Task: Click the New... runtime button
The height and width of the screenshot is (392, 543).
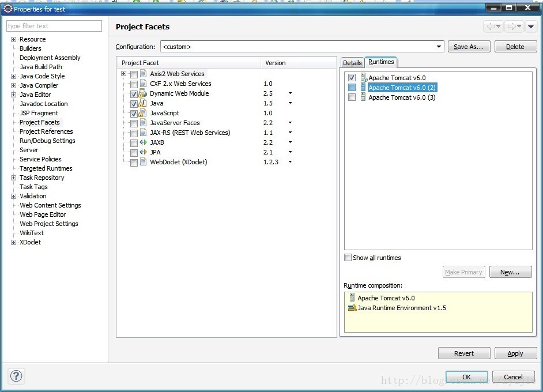Action: tap(510, 272)
